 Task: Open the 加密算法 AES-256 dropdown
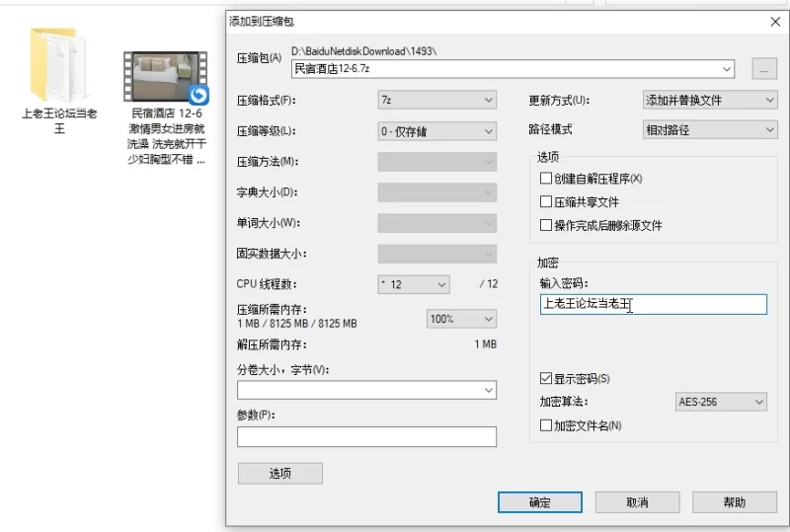point(721,402)
